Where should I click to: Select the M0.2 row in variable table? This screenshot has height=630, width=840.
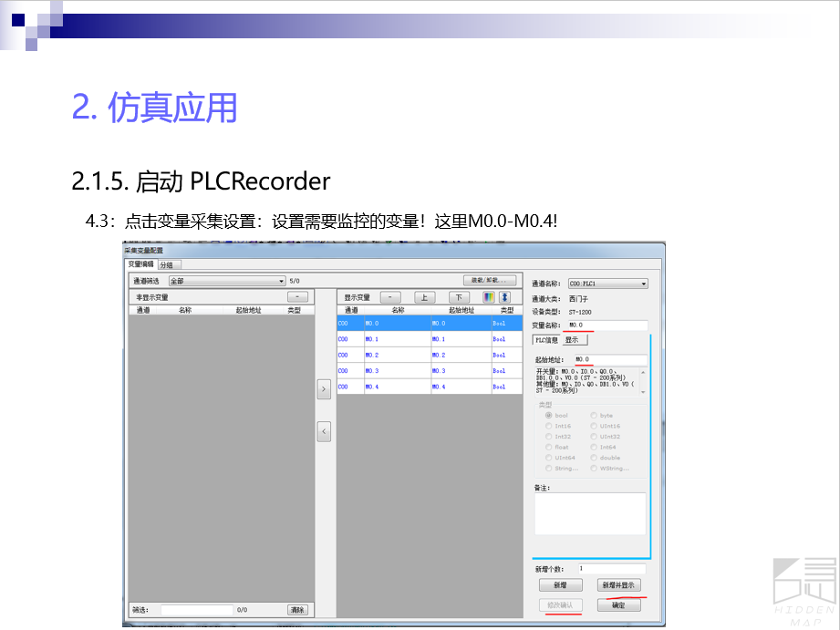pyautogui.click(x=429, y=355)
